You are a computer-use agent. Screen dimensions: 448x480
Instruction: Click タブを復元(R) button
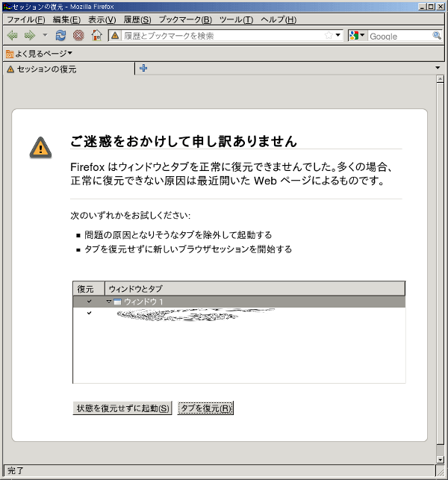tap(206, 408)
